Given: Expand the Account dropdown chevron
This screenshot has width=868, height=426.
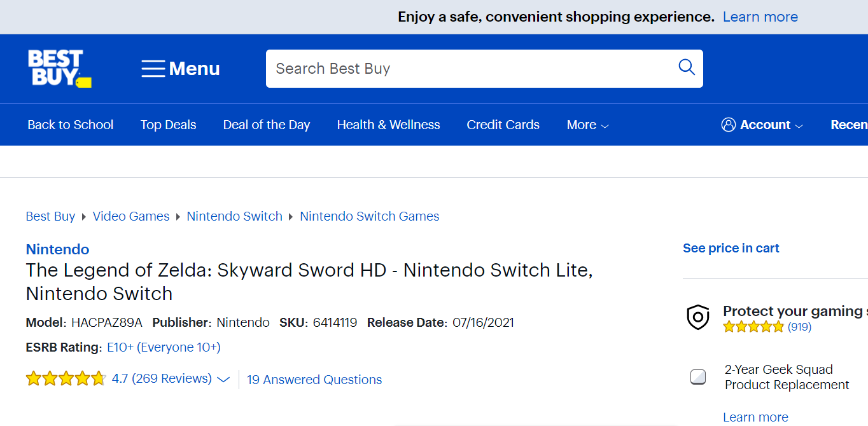Looking at the screenshot, I should coord(799,126).
